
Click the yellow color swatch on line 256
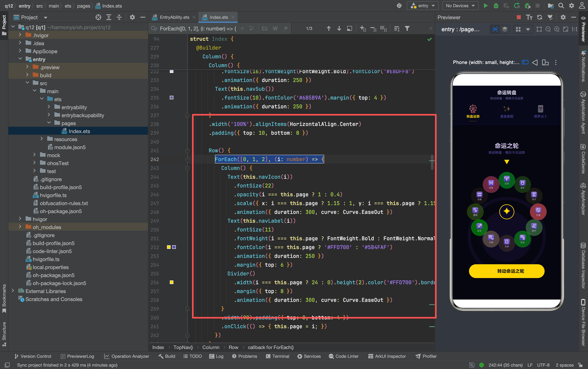[172, 282]
